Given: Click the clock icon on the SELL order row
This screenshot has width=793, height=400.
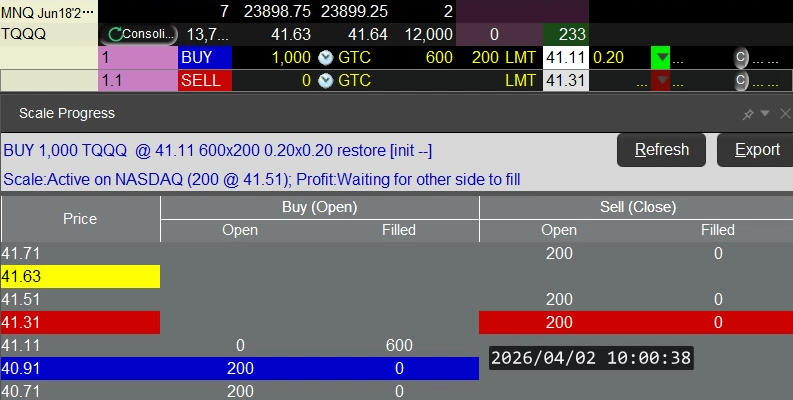Looking at the screenshot, I should [x=325, y=80].
